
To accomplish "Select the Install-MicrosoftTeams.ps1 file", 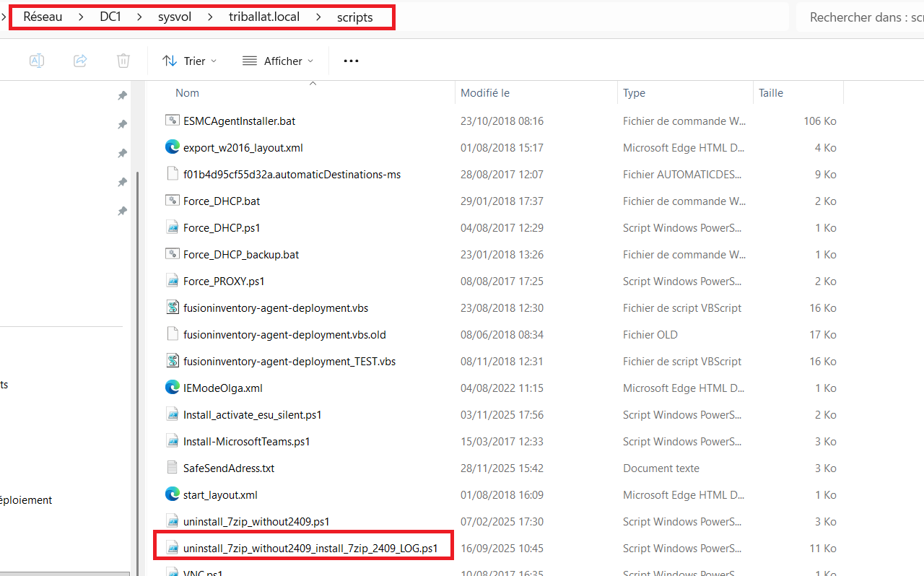I will click(246, 441).
